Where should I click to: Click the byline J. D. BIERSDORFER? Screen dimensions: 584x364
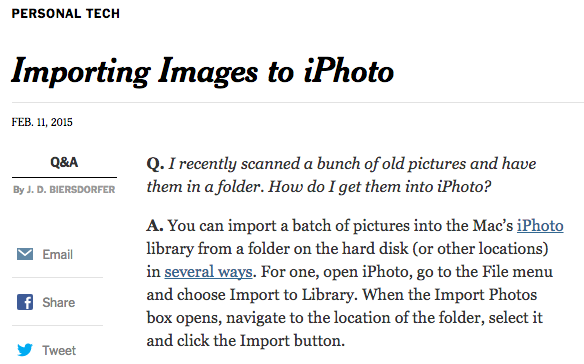(x=71, y=190)
